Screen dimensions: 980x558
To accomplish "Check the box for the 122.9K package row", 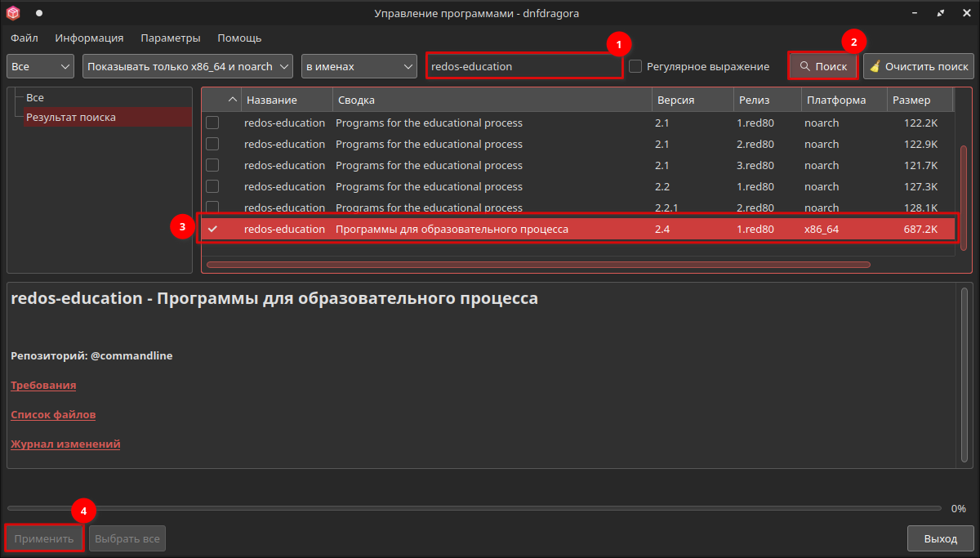I will 212,144.
